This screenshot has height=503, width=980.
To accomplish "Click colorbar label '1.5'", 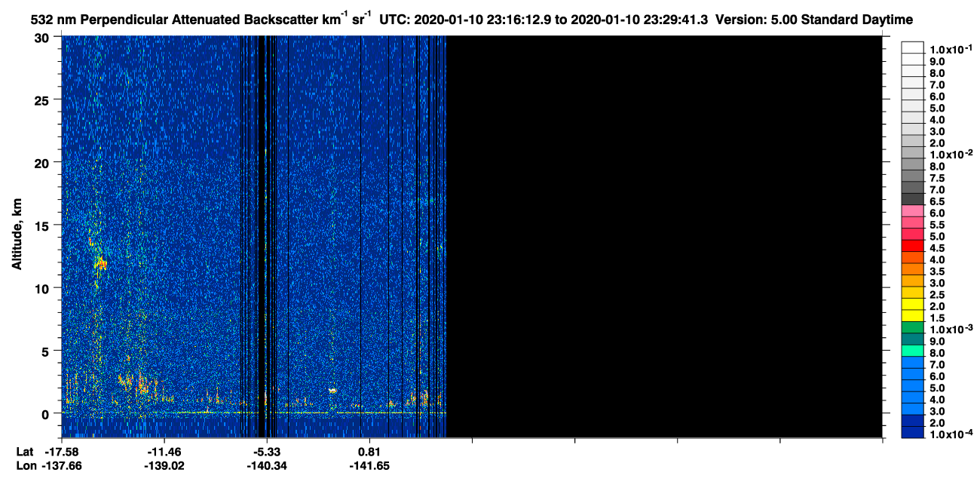I will (938, 317).
